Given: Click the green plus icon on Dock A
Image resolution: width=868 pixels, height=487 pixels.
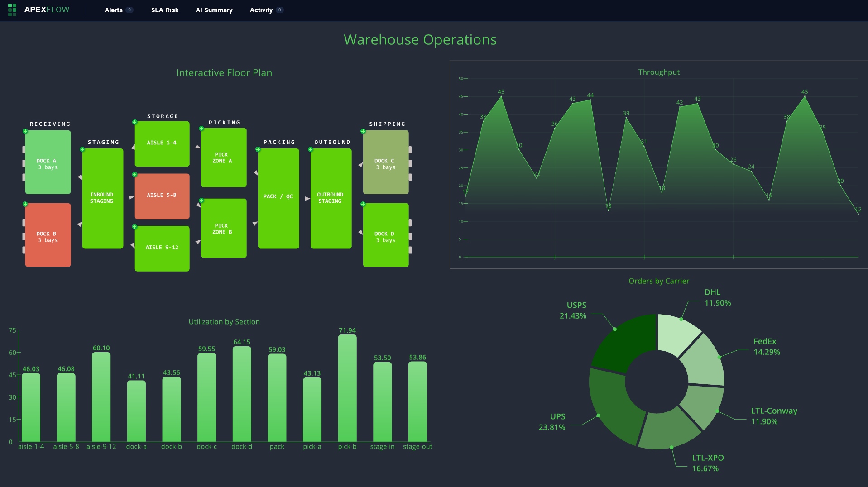Looking at the screenshot, I should tap(25, 131).
